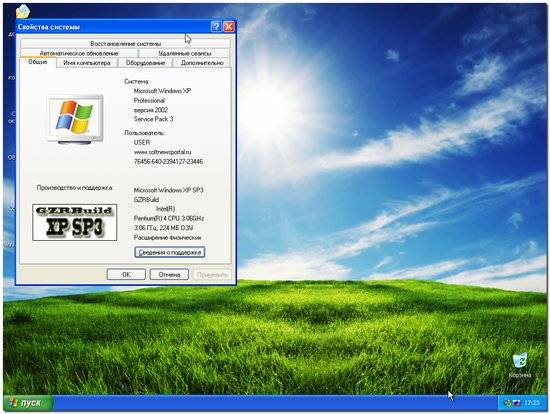Click the greyed Применить button
Screen dimensions: 550x414
(x=212, y=274)
